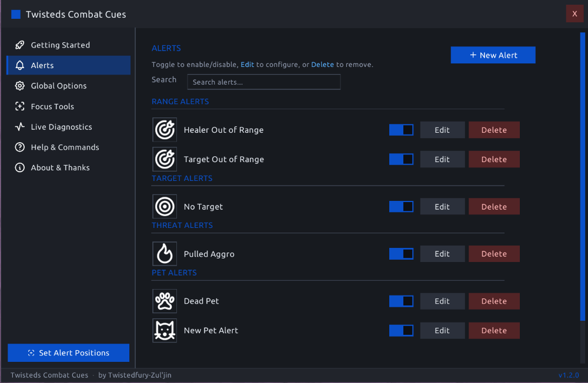Close the Twisteds Combat Cues window
The width and height of the screenshot is (588, 383).
point(574,14)
